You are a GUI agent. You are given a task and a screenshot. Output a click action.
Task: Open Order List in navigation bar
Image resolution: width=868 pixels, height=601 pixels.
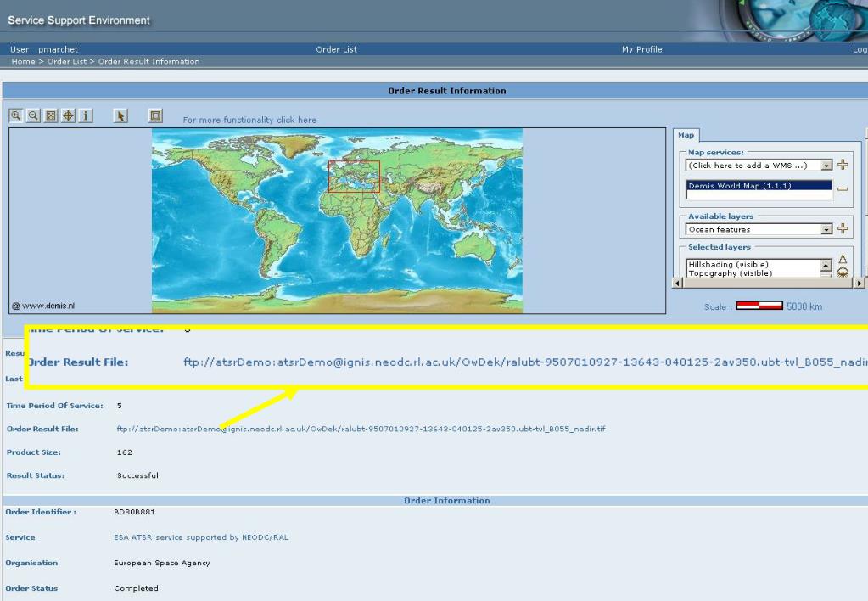(337, 49)
